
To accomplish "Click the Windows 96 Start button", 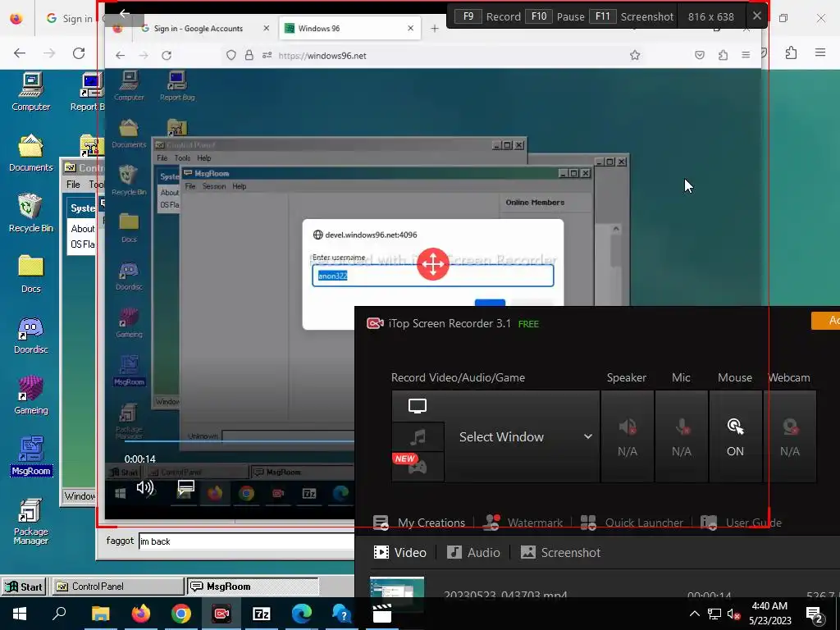I will click(x=24, y=587).
